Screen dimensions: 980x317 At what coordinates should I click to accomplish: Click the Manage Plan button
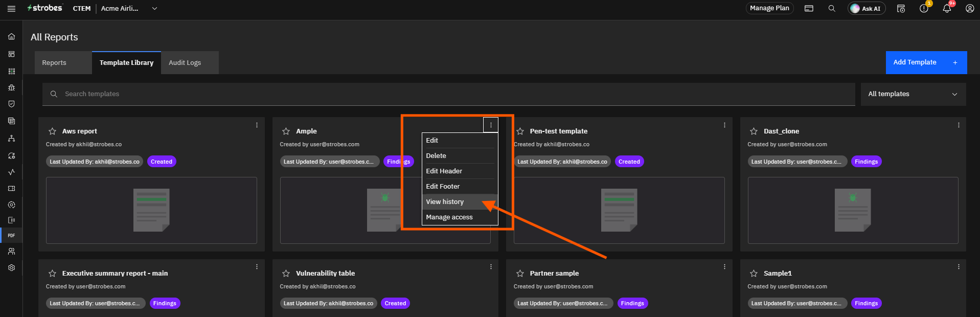pos(769,8)
